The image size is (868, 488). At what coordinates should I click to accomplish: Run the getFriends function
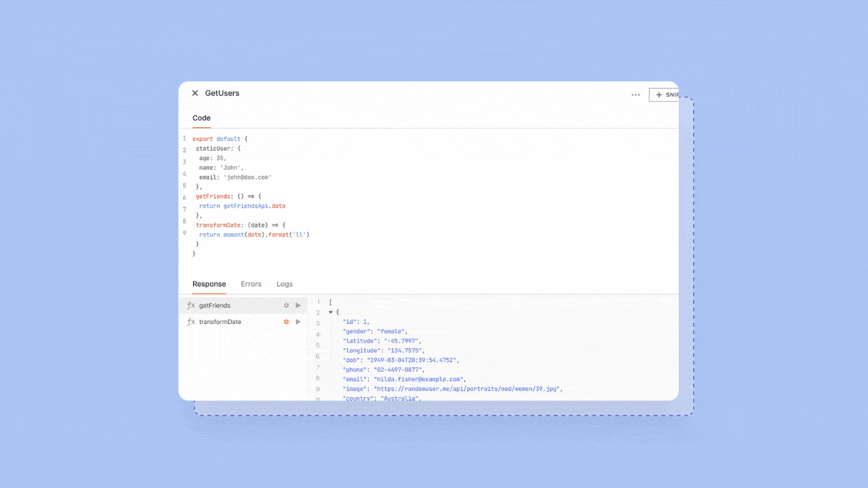coord(298,305)
